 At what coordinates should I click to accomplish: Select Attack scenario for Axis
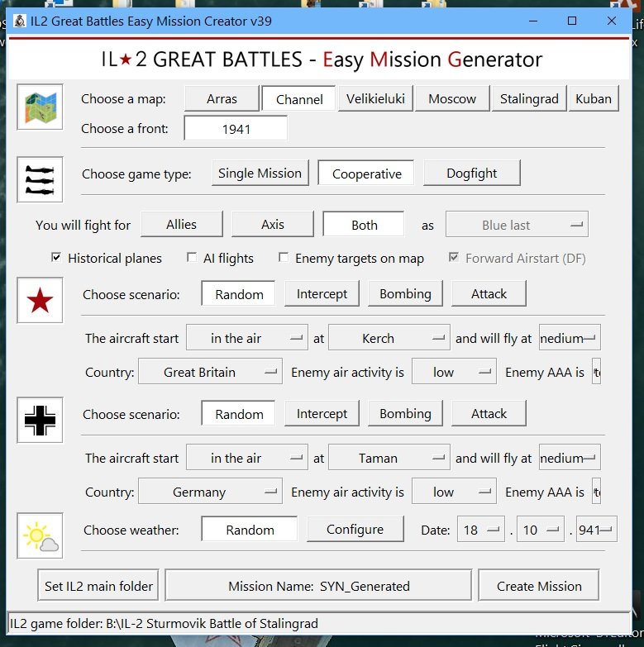[489, 413]
